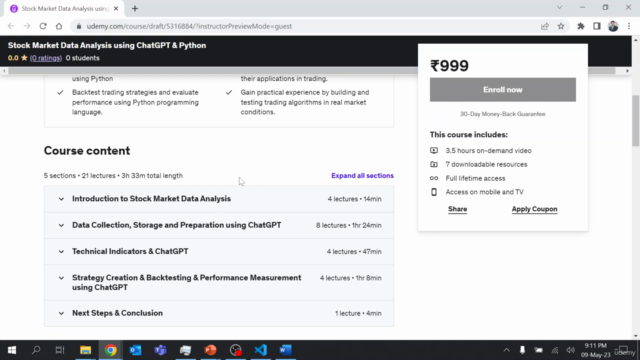Click the on-demand video icon
The width and height of the screenshot is (640, 360).
434,151
